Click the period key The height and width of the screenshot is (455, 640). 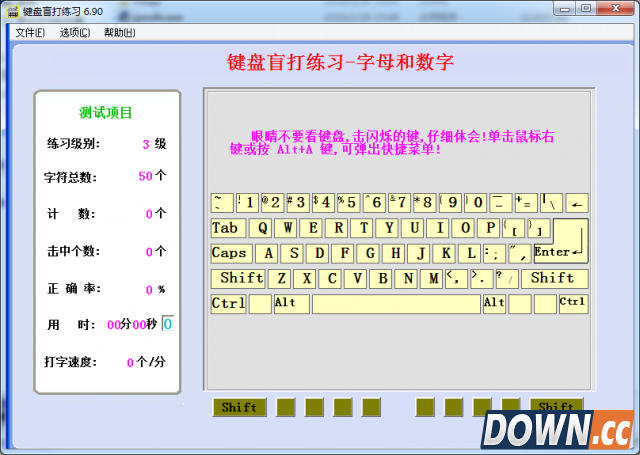[482, 278]
